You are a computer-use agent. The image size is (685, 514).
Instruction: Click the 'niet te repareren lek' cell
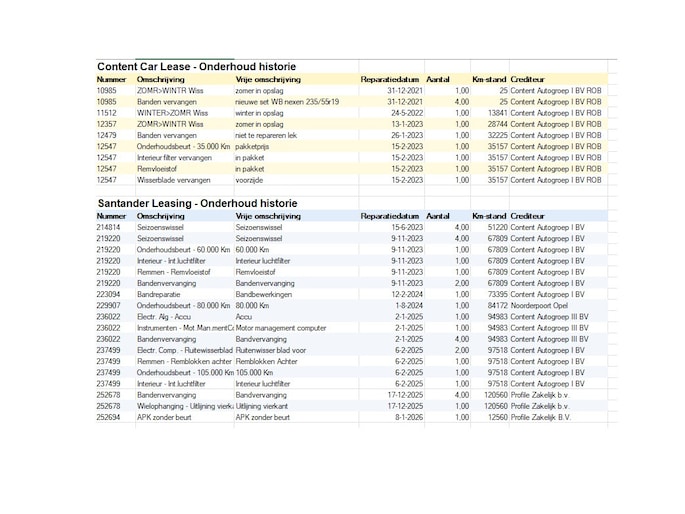click(x=266, y=135)
